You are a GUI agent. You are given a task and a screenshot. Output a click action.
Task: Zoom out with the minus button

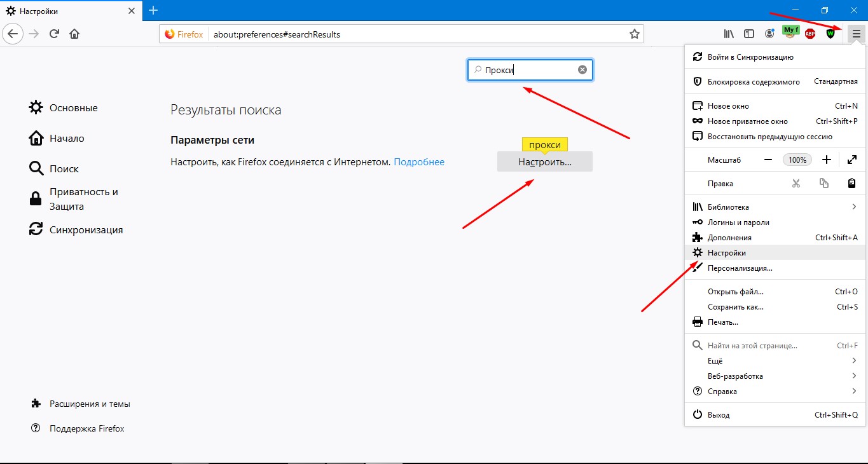coord(768,160)
